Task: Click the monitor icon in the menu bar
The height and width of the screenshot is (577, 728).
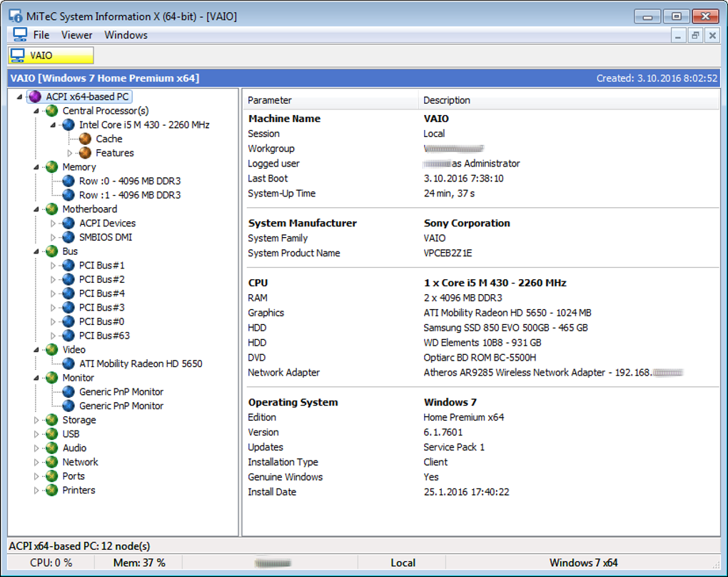Action: (x=20, y=34)
